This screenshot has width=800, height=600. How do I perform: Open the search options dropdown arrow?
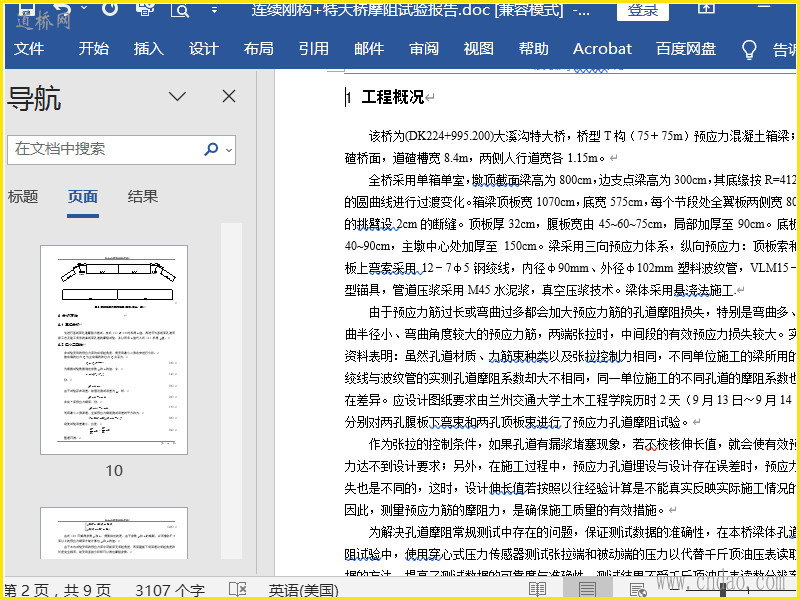(228, 150)
